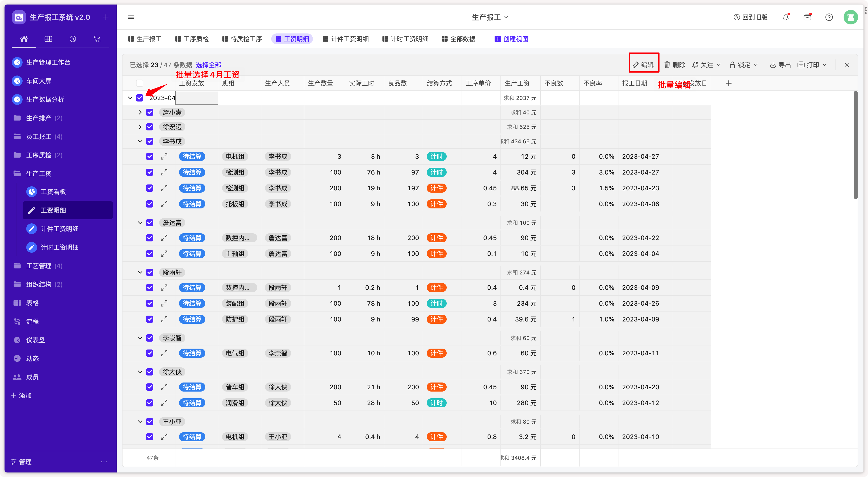This screenshot has width=868, height=477.
Task: Click the 计时 tag in 润滑组 row
Action: [x=436, y=403]
